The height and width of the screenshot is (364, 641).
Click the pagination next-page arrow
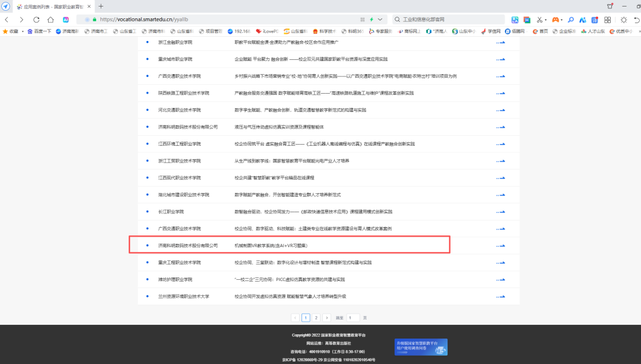326,317
